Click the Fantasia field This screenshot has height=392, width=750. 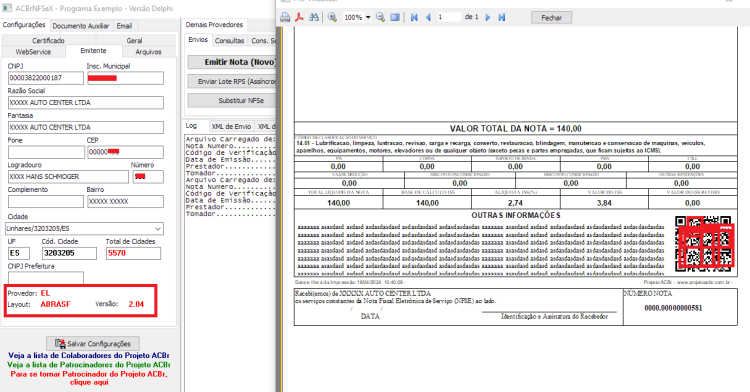click(86, 127)
